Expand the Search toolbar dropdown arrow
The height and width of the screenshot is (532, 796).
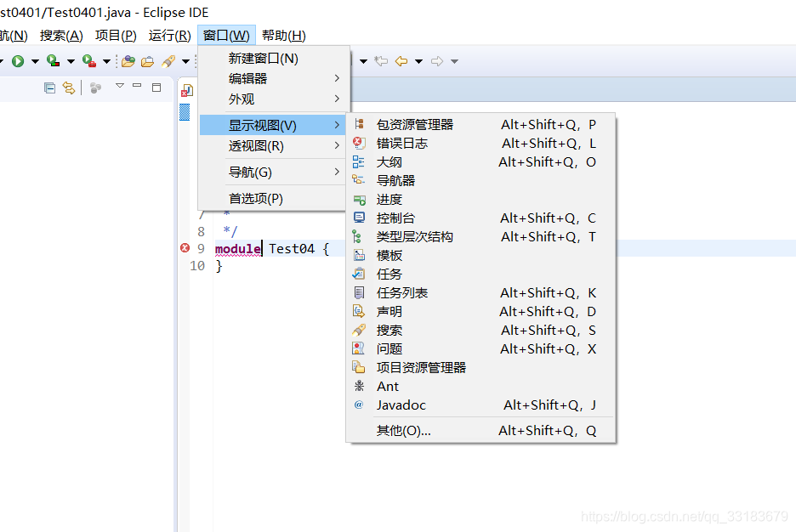185,62
